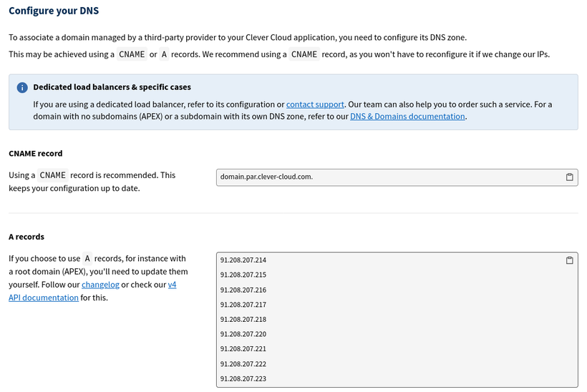Screen dimensions: 587x392
Task: Open the contact support link
Action: (315, 104)
